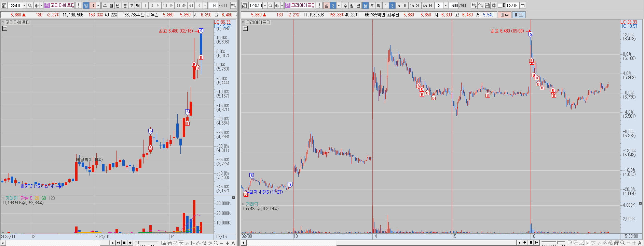Select the 30-minute interval in right chart
Viewport: 644px width, 246px height.
(418, 5)
